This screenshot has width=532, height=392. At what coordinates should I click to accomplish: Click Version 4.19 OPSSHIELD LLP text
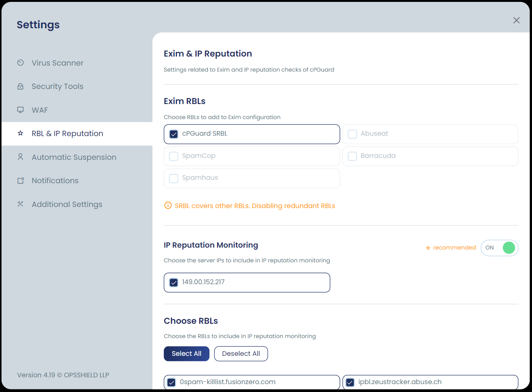click(x=63, y=375)
